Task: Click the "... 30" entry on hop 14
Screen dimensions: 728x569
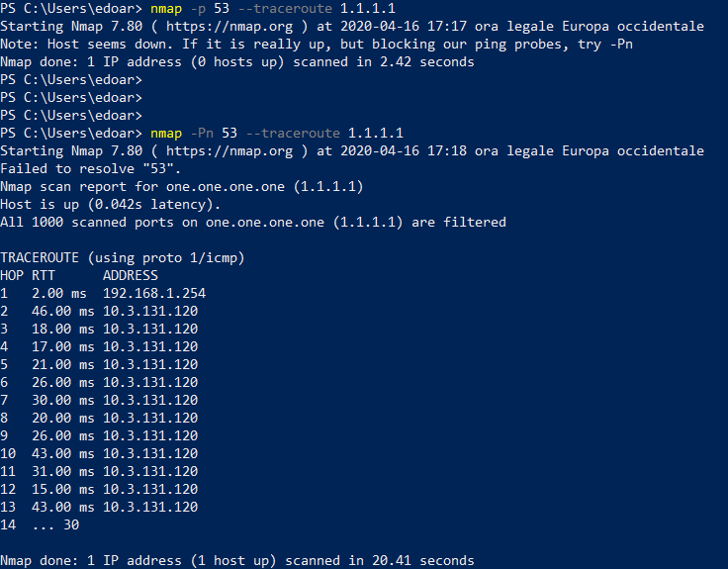Action: click(55, 524)
